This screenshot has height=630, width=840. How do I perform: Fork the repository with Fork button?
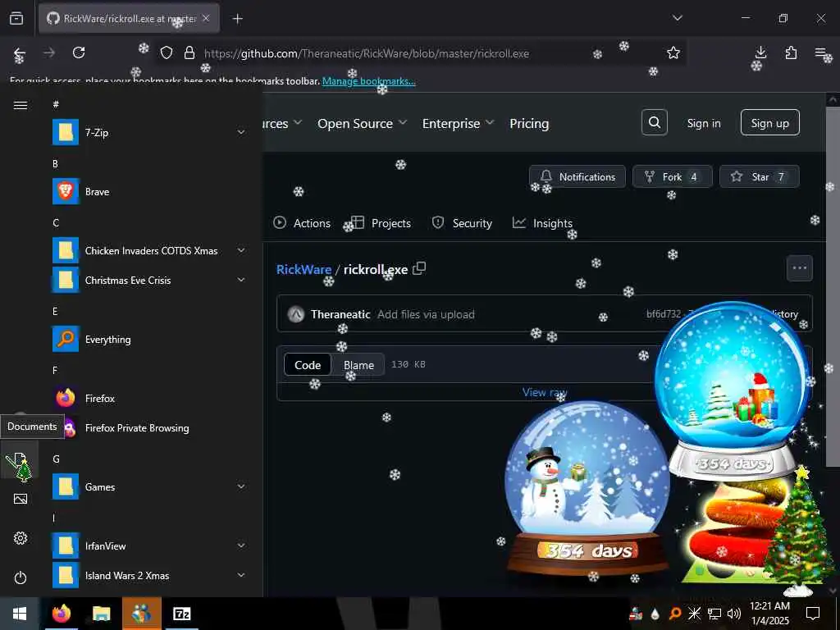tap(673, 177)
